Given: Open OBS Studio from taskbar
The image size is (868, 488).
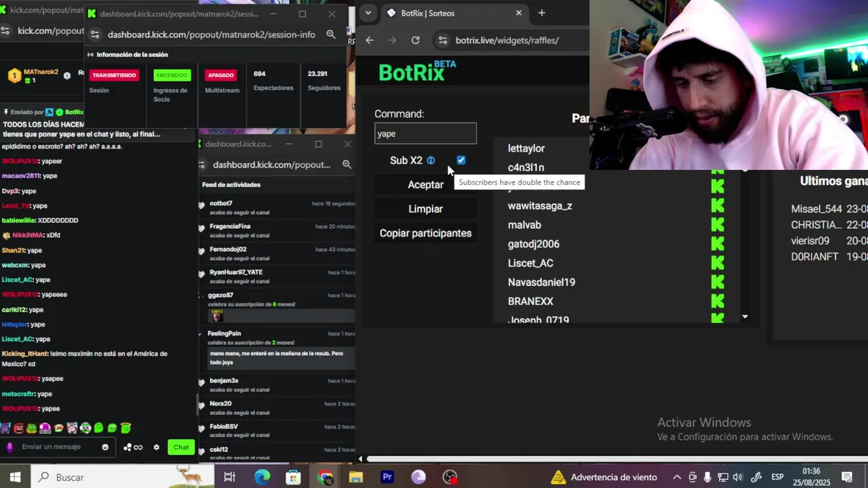Looking at the screenshot, I should pos(450,477).
